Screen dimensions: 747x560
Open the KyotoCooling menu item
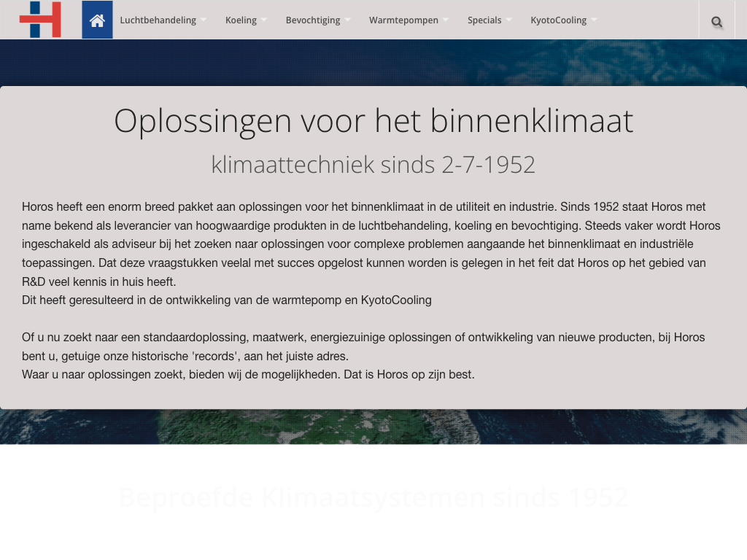[x=558, y=20]
